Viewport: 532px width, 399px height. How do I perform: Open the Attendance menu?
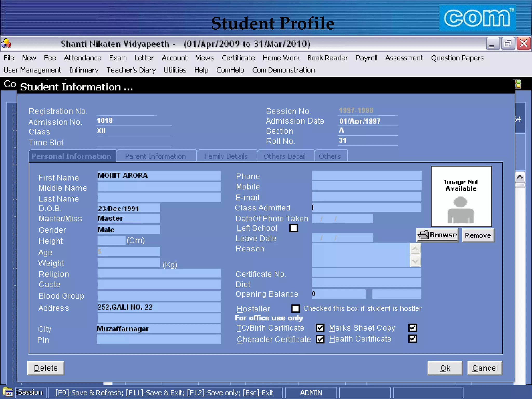[x=83, y=58]
